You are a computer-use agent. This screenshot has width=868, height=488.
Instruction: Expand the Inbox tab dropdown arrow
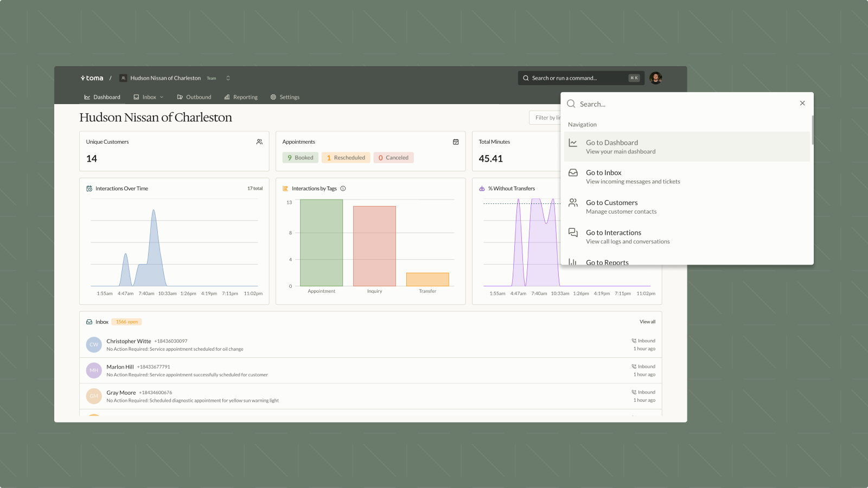(x=162, y=98)
